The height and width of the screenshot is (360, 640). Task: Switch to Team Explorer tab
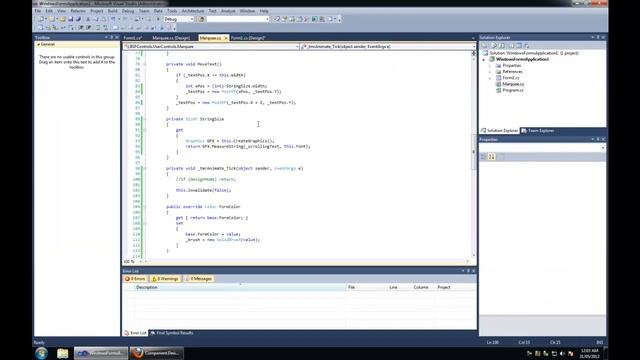pyautogui.click(x=538, y=131)
